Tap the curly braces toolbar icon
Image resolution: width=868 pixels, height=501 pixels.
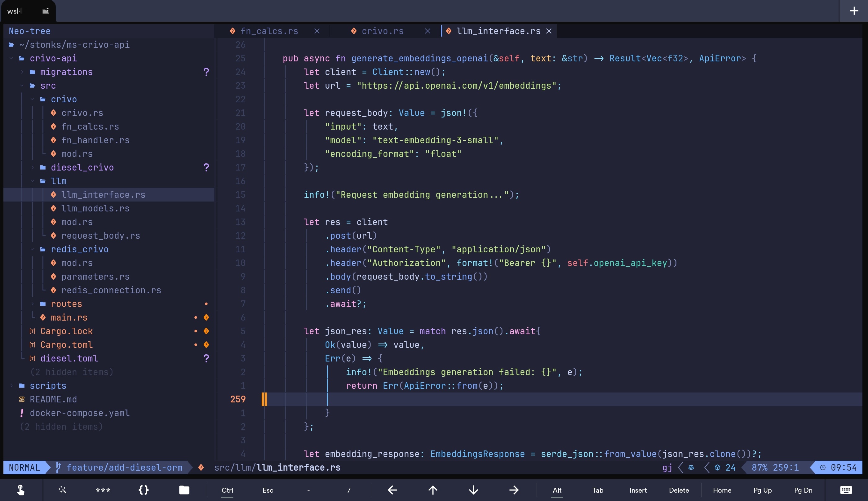coord(144,490)
